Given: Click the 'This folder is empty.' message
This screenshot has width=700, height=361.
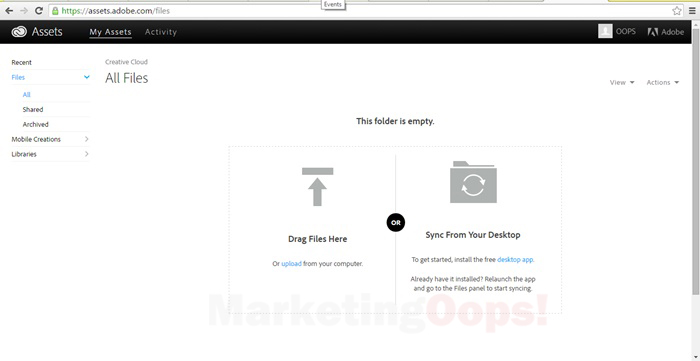Looking at the screenshot, I should pyautogui.click(x=395, y=121).
